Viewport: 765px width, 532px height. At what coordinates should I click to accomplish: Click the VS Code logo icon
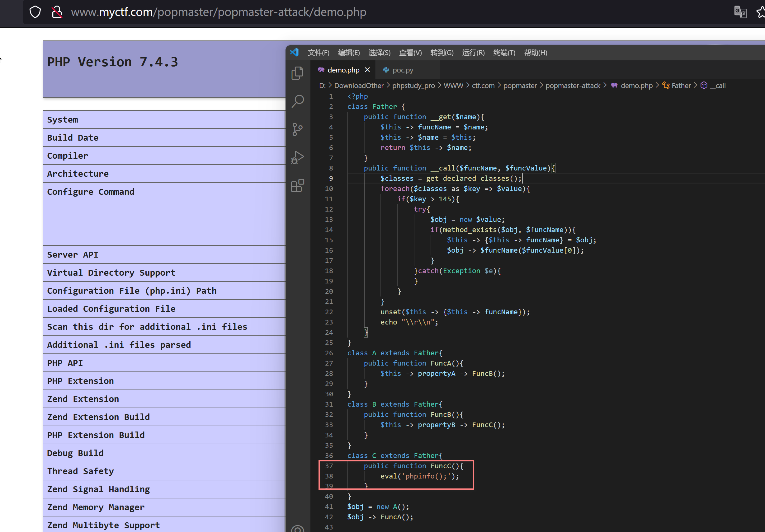point(295,52)
